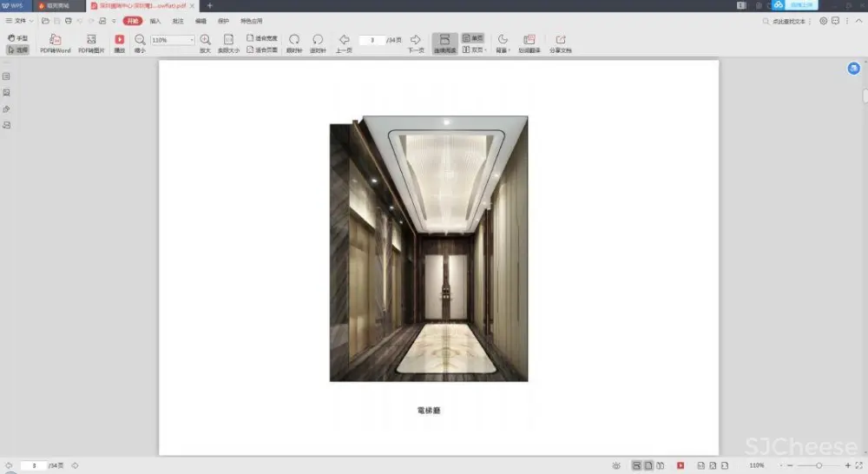The image size is (868, 474).
Task: Start slideshow with 播放 icon
Action: coord(120,40)
